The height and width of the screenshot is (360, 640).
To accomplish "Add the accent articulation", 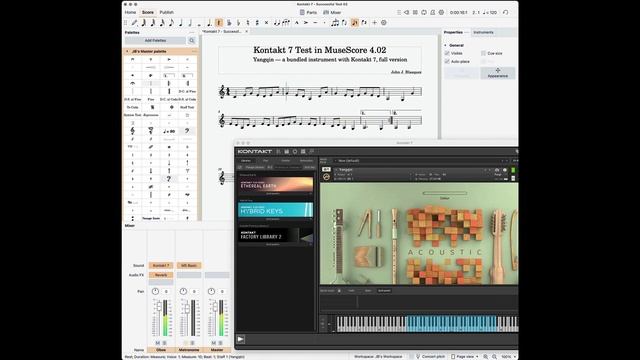I will (x=306, y=23).
